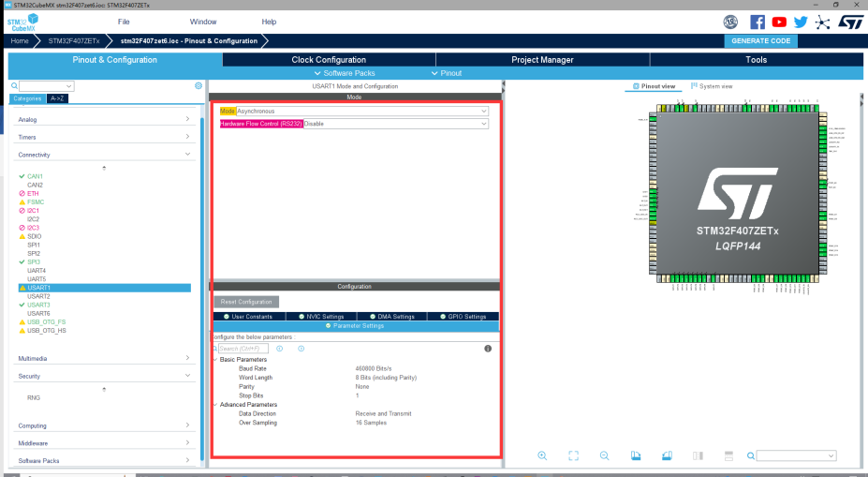
Task: Switch to the Clock Configuration tab
Action: (x=329, y=60)
